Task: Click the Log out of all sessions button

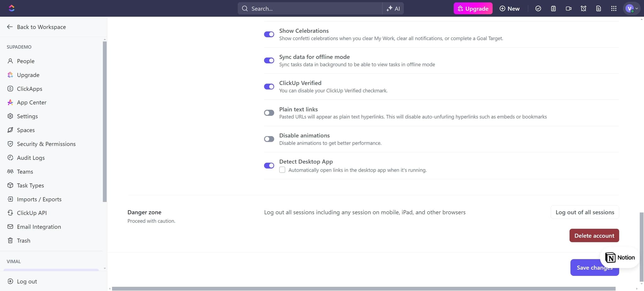Action: tap(585, 212)
